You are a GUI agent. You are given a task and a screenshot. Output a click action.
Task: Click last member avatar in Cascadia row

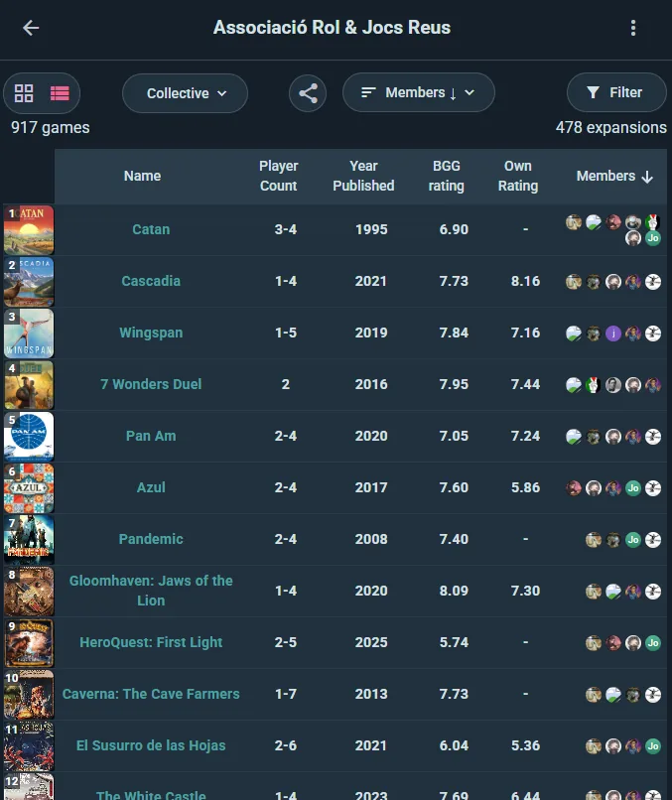653,282
